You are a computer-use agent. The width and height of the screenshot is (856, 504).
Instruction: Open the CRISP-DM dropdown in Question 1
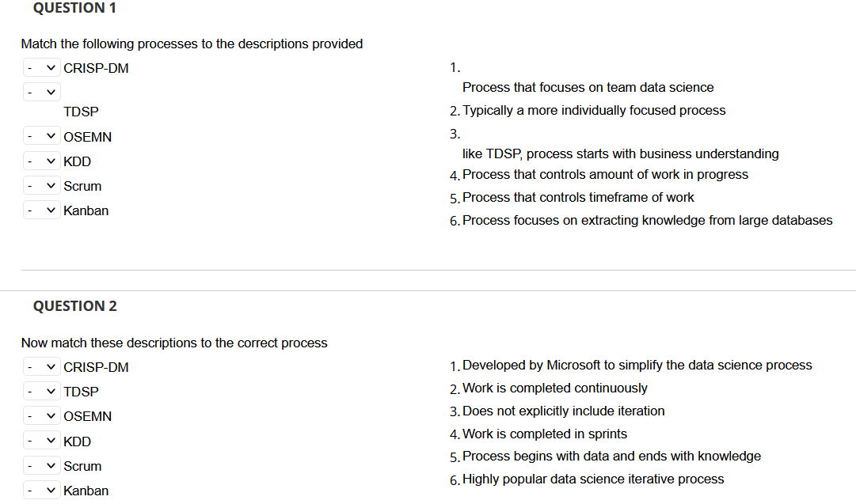[x=41, y=67]
